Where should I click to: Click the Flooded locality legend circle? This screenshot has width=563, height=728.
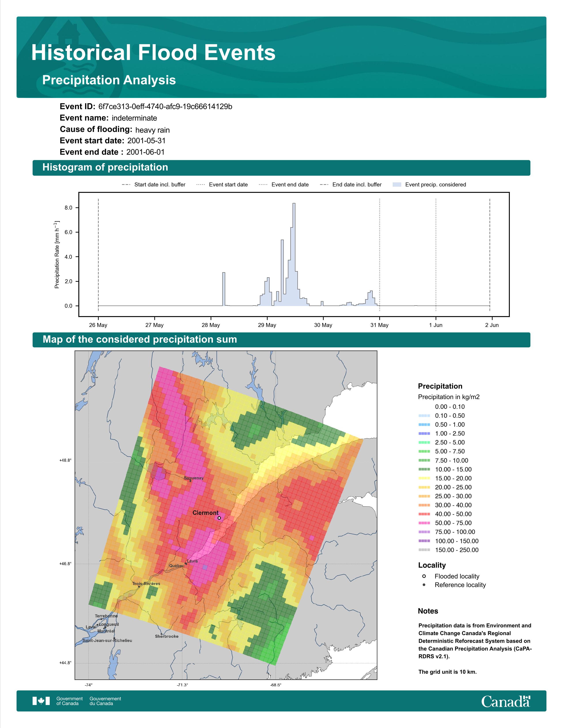click(x=424, y=576)
